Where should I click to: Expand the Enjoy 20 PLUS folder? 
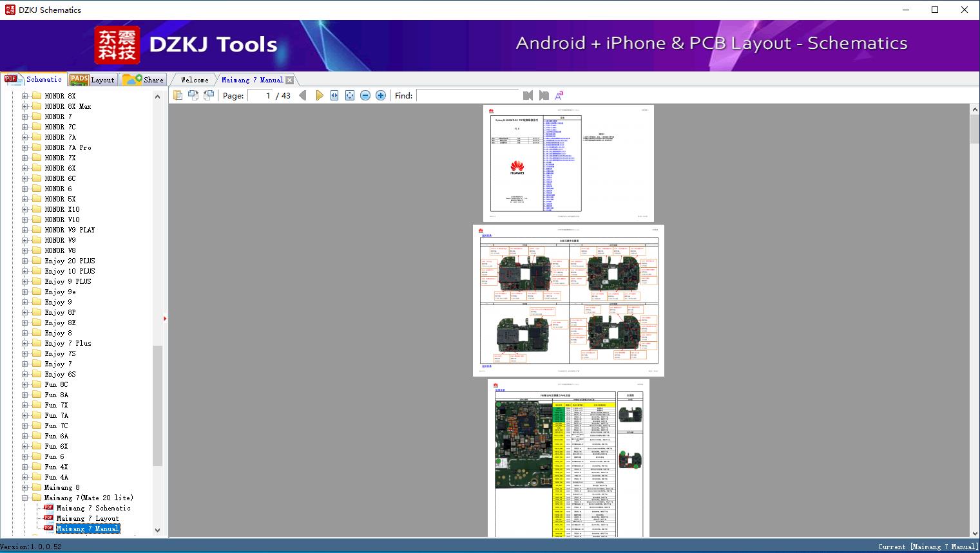click(x=24, y=261)
